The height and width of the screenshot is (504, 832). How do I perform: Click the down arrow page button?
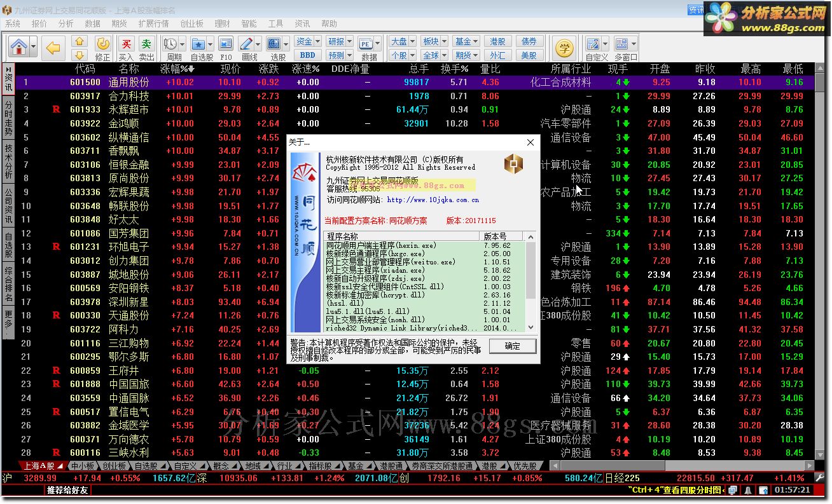80,54
